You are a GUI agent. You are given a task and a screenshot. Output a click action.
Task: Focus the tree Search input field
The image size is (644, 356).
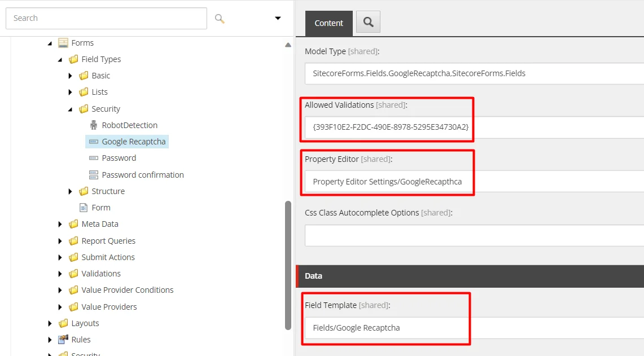pyautogui.click(x=106, y=18)
